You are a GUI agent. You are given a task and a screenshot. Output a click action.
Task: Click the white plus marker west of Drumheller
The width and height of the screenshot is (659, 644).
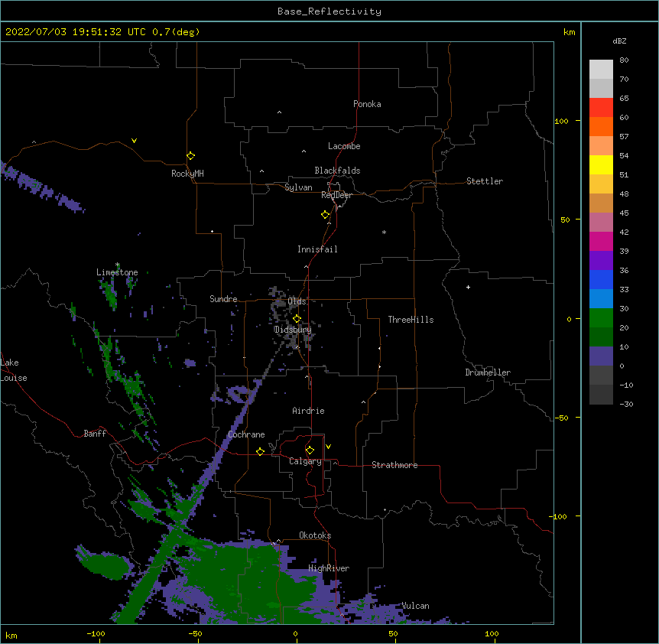tap(468, 287)
